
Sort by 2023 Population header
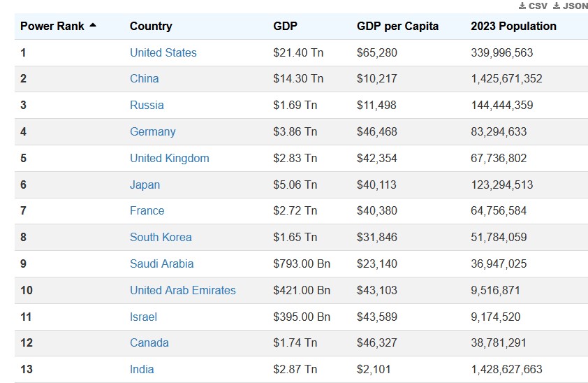pos(513,26)
